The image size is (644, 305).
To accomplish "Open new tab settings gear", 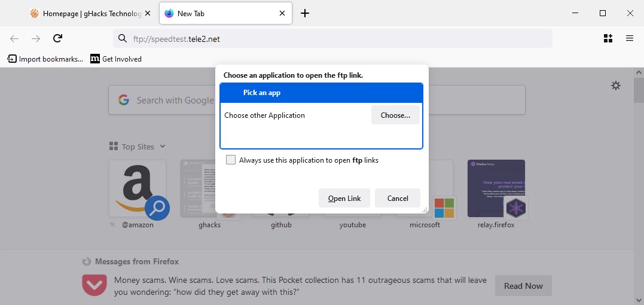I will click(616, 86).
